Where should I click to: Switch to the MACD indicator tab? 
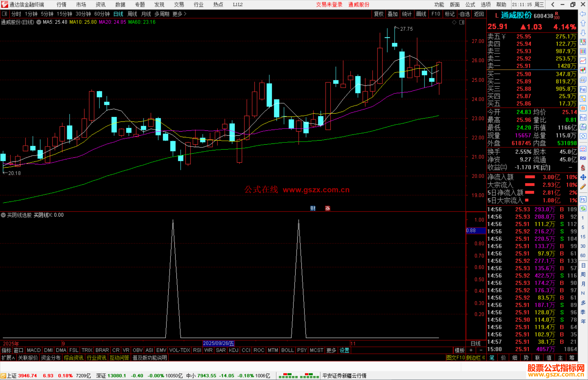(x=34, y=350)
